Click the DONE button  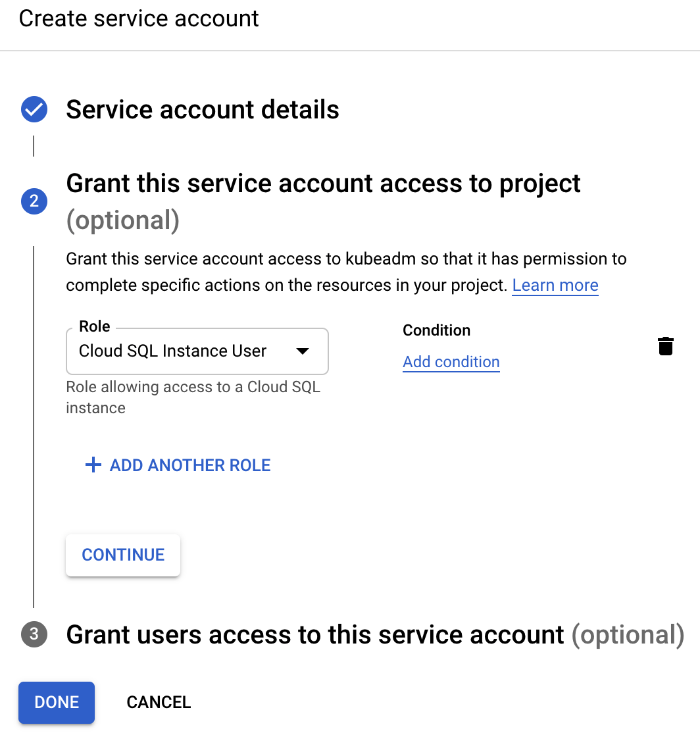(x=56, y=702)
